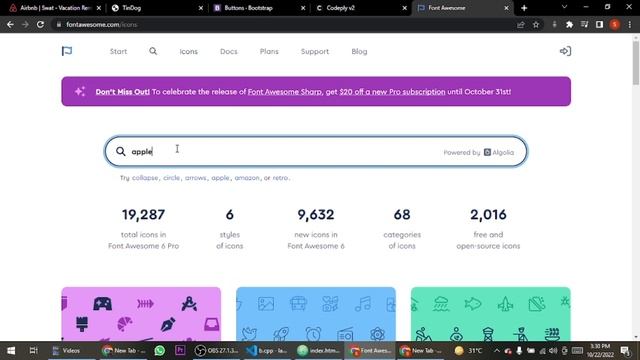Follow the Font Awesome Sharp link
Image resolution: width=640 pixels, height=360 pixels.
(x=284, y=92)
